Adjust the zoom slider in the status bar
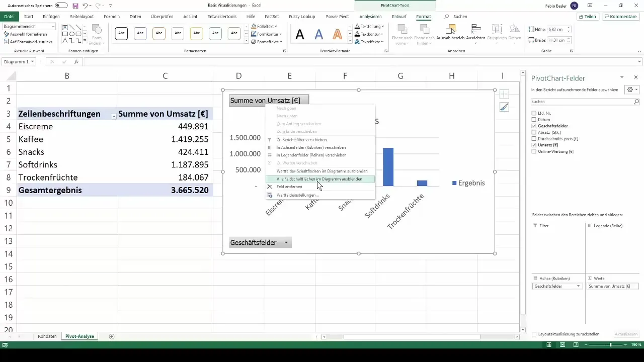Viewport: 644px width, 362px height. click(x=610, y=345)
